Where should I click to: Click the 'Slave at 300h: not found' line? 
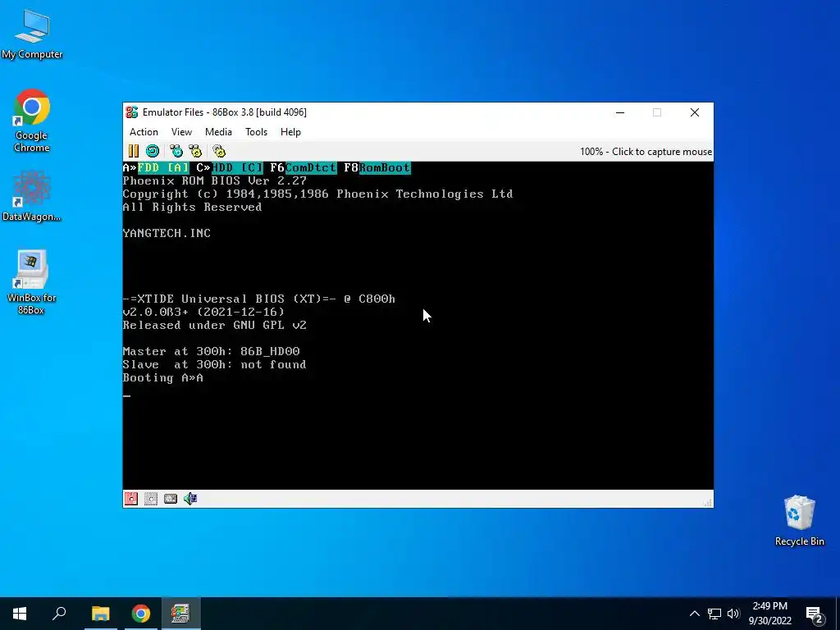214,364
